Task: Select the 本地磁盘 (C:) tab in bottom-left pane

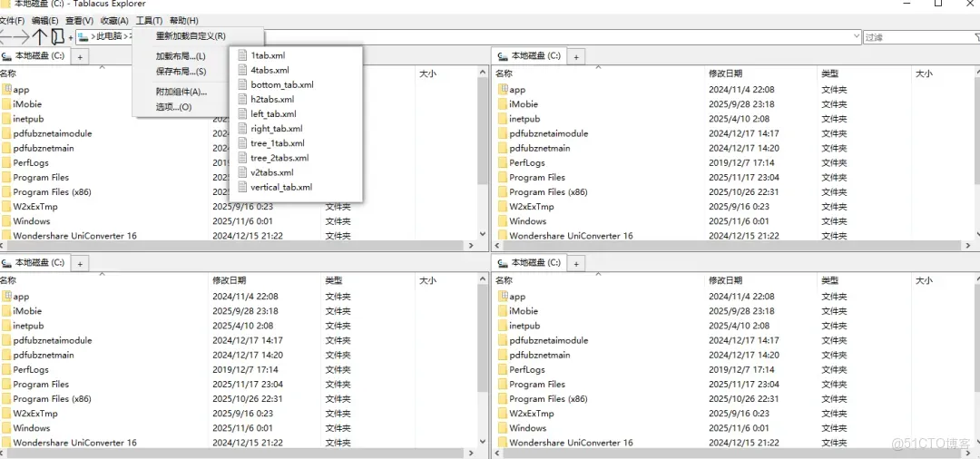Action: coord(34,263)
